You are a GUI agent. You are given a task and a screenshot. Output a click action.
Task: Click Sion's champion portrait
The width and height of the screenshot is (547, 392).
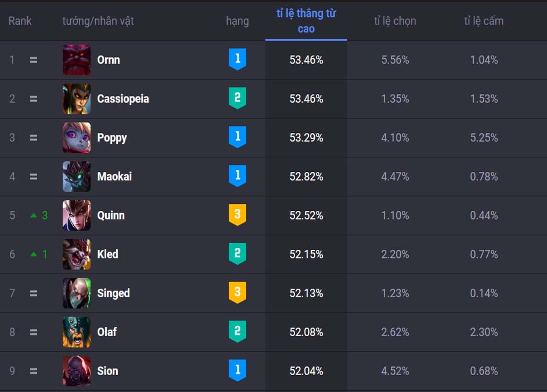click(x=77, y=371)
